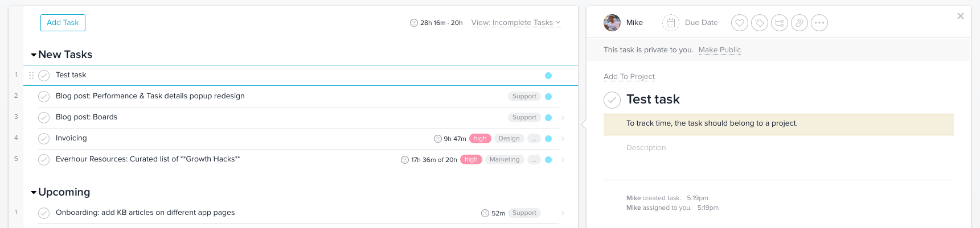Click the timer icon on Invoicing task
Screen dimensions: 980x228
coord(438,139)
